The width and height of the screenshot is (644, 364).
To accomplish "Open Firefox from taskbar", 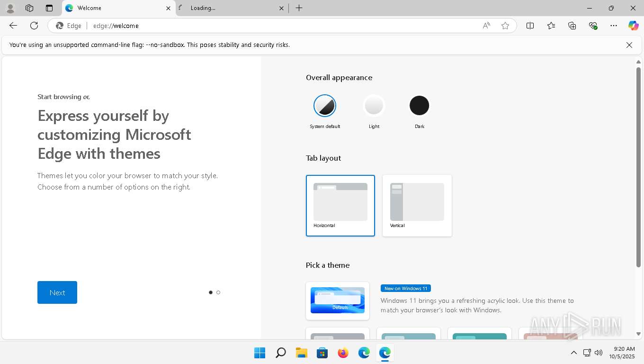I will tap(343, 353).
